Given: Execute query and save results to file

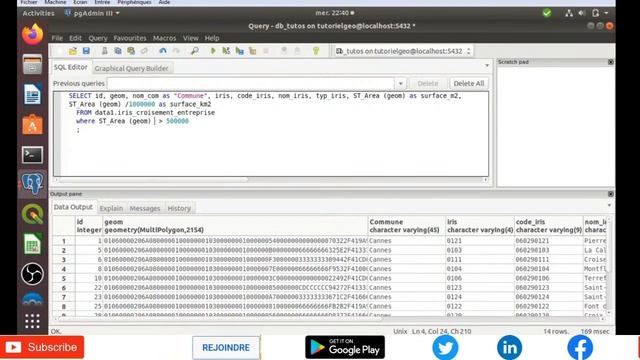Looking at the screenshot, I should [240, 51].
